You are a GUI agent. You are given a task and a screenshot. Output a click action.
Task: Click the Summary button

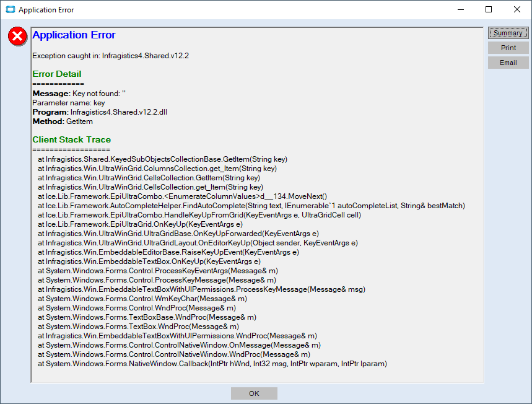pyautogui.click(x=508, y=33)
